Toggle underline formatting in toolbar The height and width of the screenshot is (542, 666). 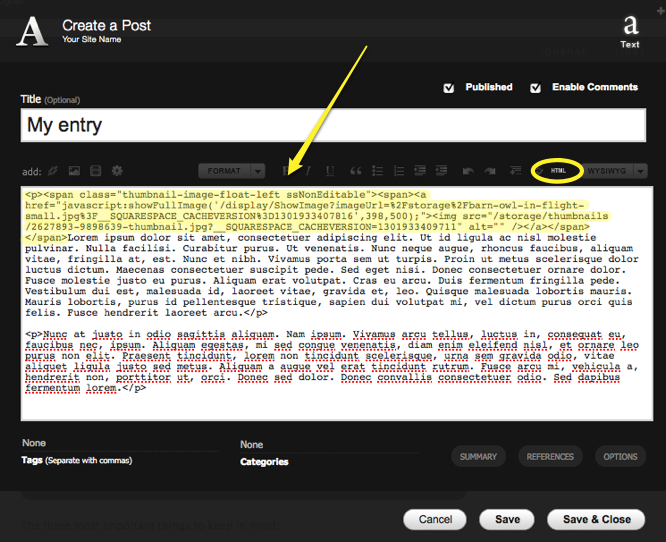328,171
